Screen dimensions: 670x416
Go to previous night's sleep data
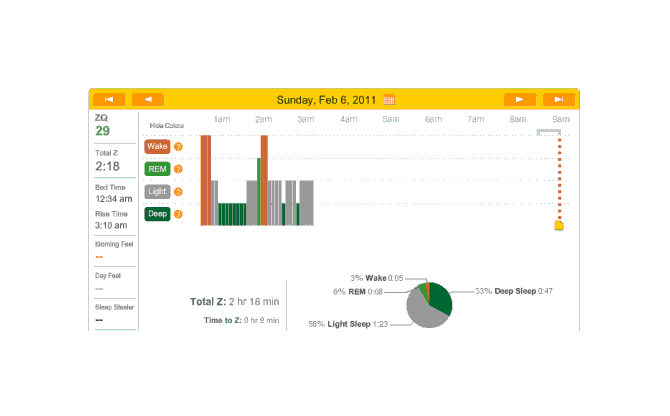[x=148, y=99]
